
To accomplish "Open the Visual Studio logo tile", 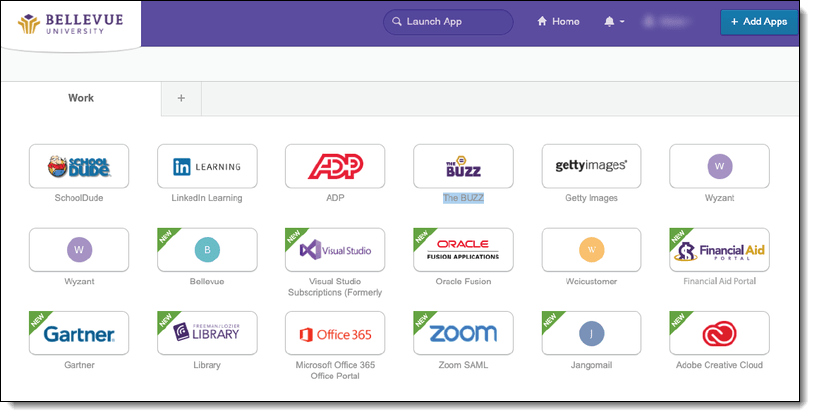I will pos(335,250).
